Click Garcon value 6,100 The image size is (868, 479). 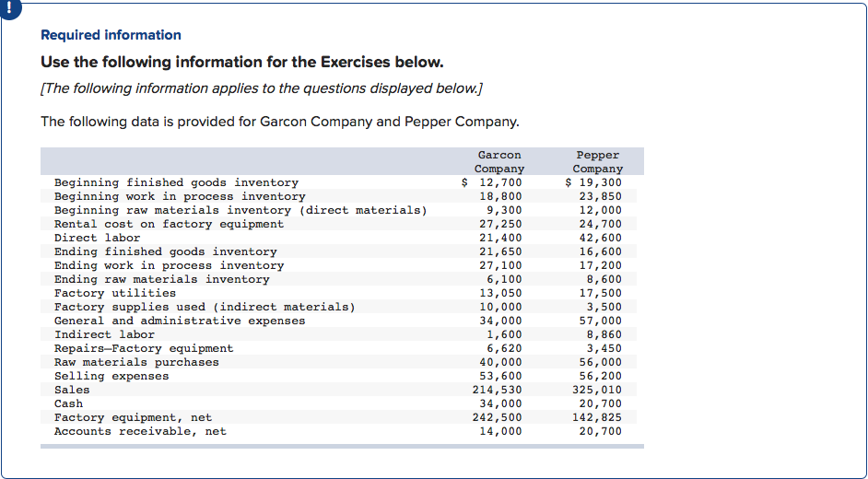pos(504,279)
